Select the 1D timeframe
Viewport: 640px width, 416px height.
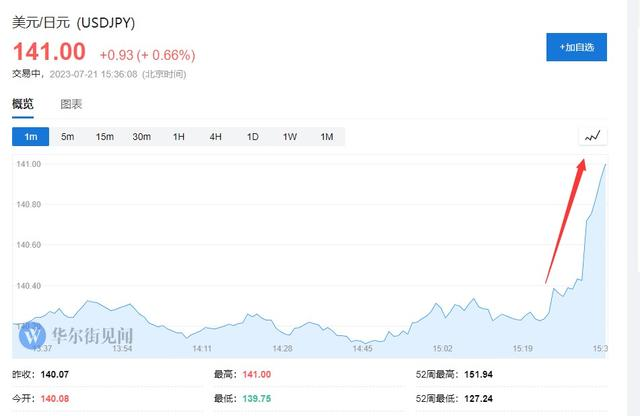click(x=252, y=136)
